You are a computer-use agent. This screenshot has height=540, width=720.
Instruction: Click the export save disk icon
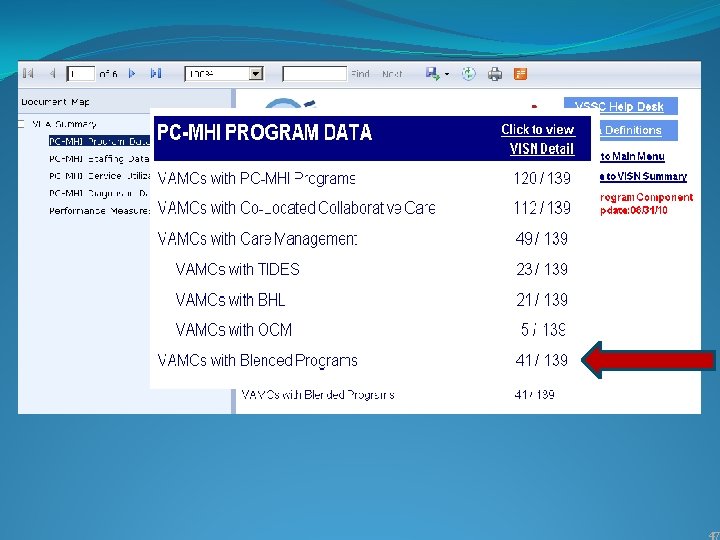point(432,73)
